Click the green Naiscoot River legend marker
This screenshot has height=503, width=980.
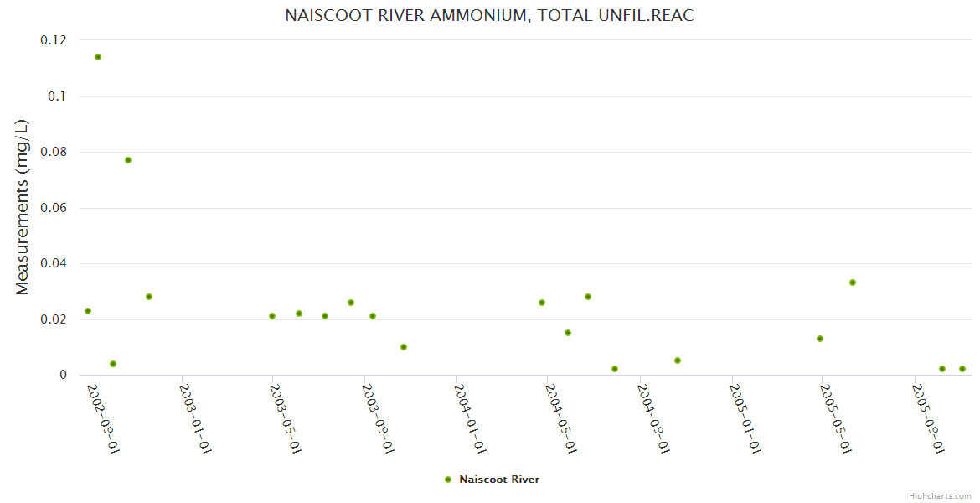pyautogui.click(x=447, y=480)
